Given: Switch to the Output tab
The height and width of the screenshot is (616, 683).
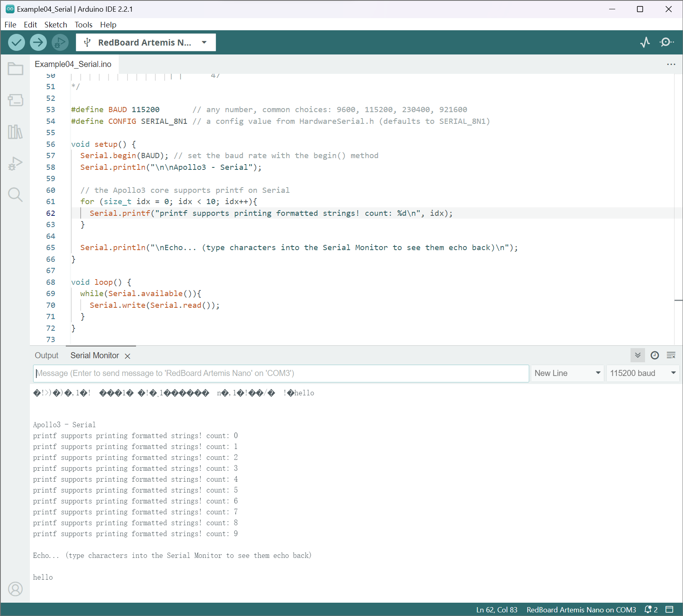Looking at the screenshot, I should (x=46, y=355).
